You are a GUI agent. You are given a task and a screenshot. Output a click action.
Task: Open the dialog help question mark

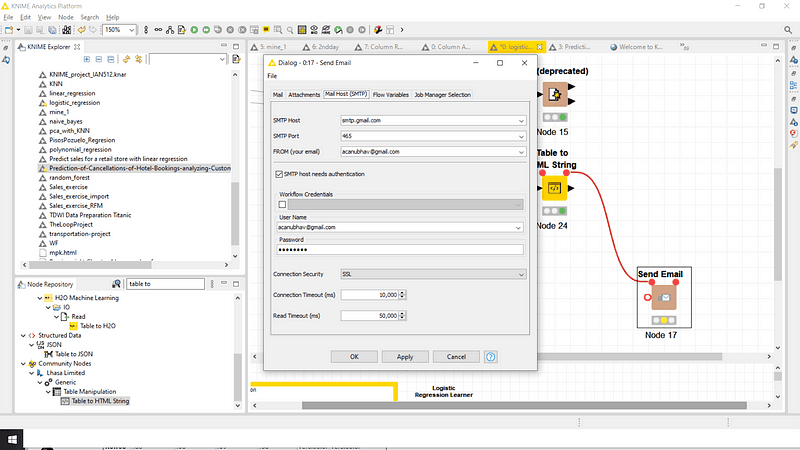[490, 357]
